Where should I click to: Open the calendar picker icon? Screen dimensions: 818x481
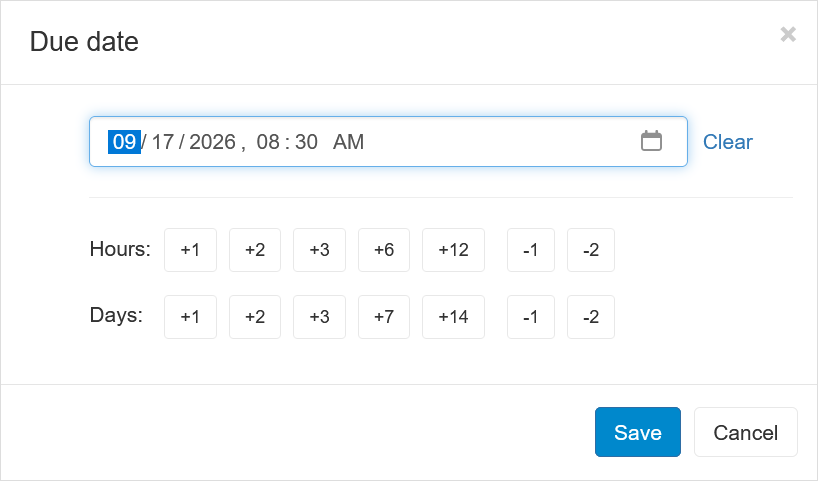(x=651, y=141)
